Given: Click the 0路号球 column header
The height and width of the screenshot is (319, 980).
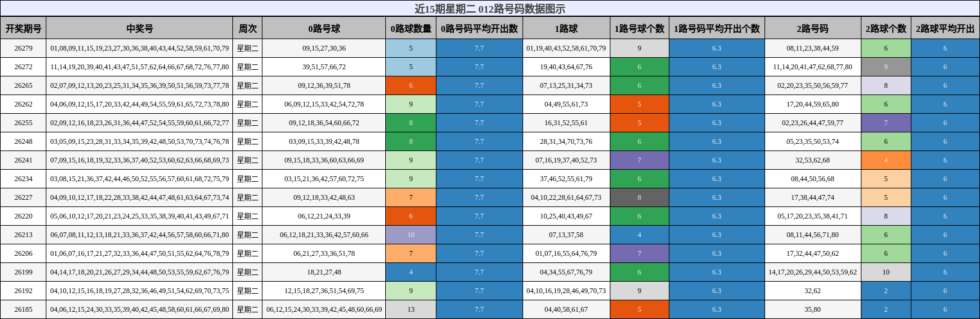Looking at the screenshot, I should pyautogui.click(x=324, y=28).
